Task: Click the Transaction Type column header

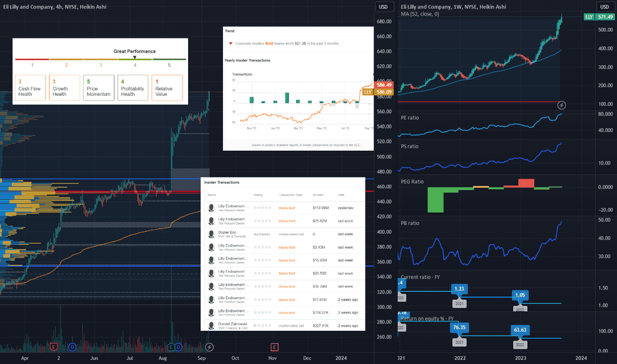Action: [291, 195]
